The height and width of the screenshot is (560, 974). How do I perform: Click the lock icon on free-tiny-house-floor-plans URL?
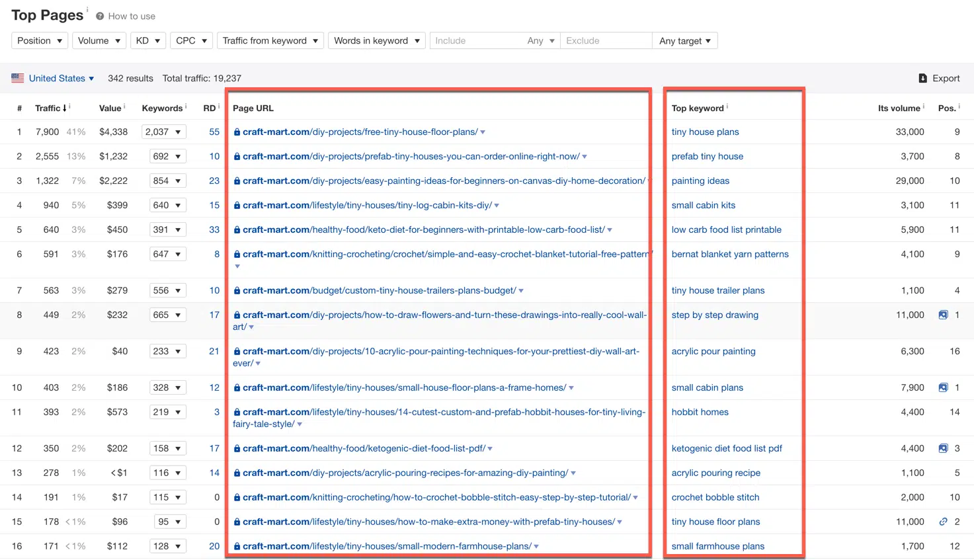(237, 132)
